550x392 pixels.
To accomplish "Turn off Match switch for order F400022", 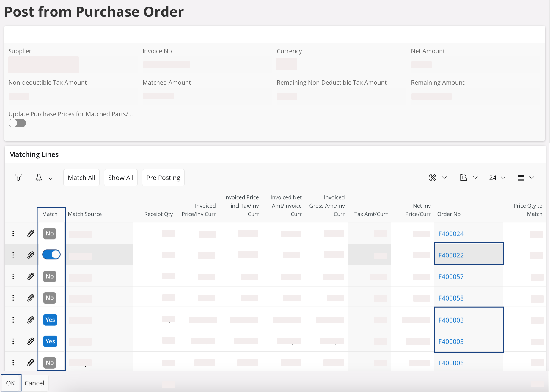I will click(51, 255).
